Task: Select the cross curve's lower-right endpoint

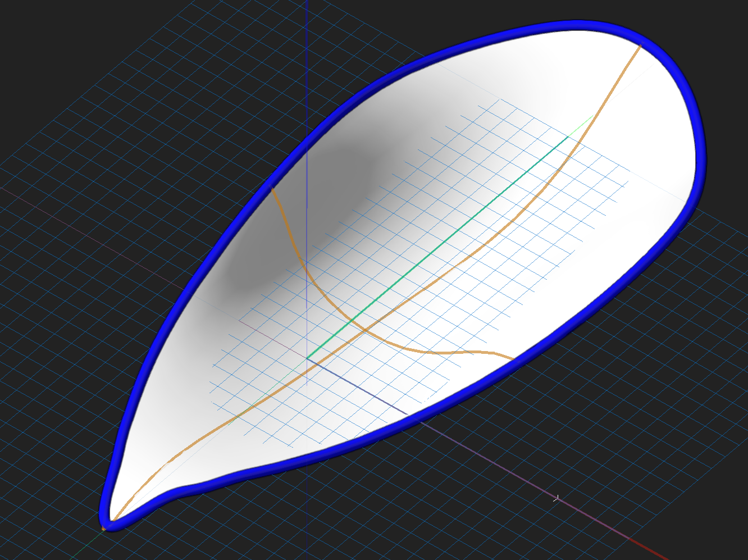Action: coord(512,358)
